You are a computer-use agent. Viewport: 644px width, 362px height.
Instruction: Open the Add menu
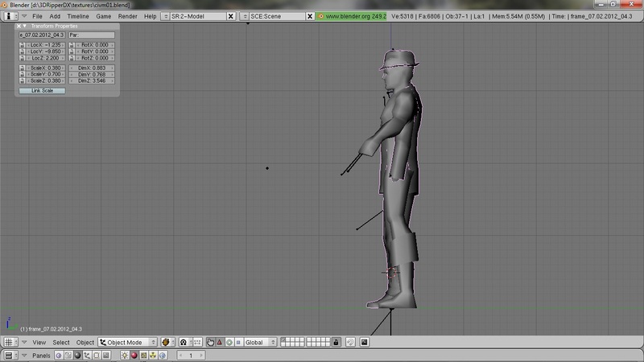55,16
